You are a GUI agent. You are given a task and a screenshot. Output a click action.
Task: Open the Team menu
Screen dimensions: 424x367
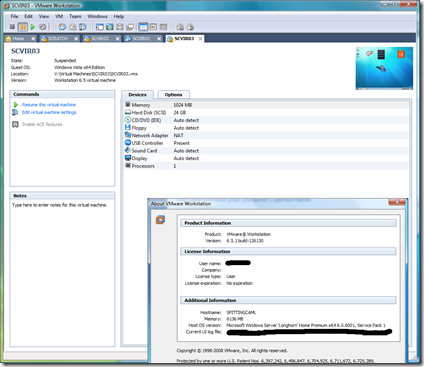[x=75, y=16]
